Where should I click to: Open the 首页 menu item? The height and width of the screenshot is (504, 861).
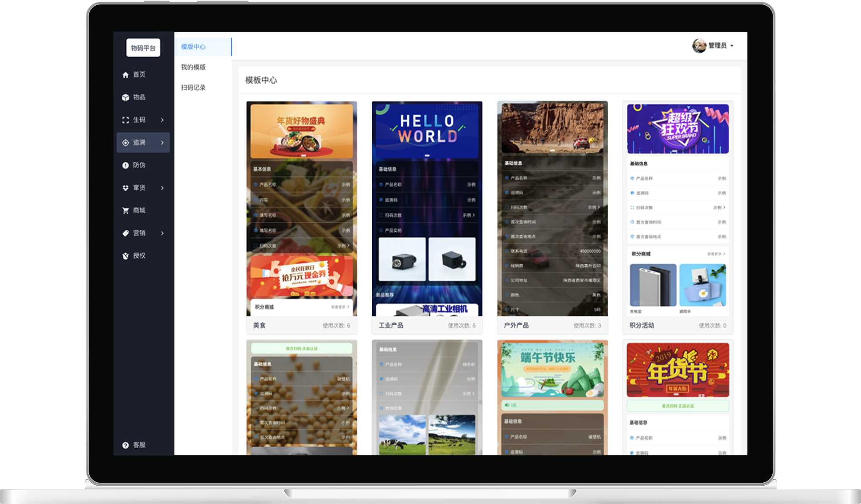[143, 75]
